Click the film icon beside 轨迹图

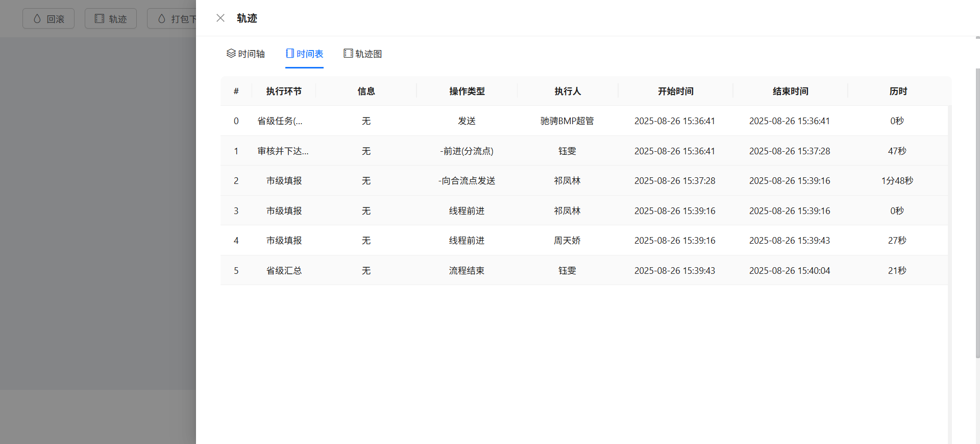tap(348, 53)
